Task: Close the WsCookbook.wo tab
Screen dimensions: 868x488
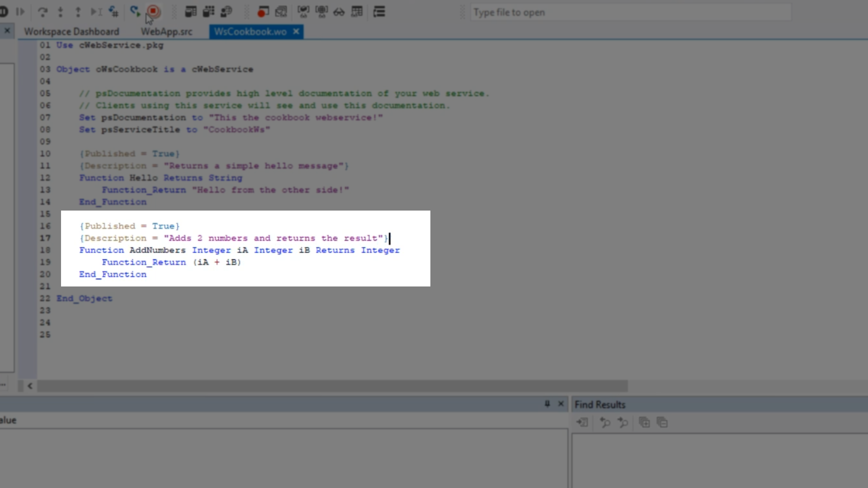Action: (x=296, y=31)
